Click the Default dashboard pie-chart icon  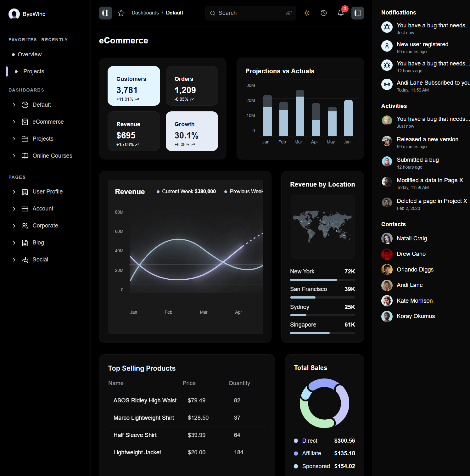25,105
